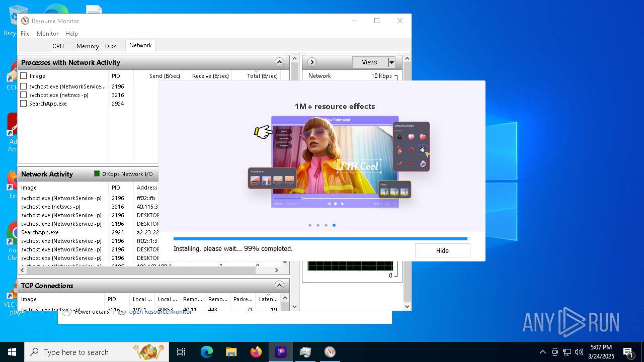This screenshot has width=644, height=362.
Task: Sort by Total (B/sec) column
Action: 256,76
